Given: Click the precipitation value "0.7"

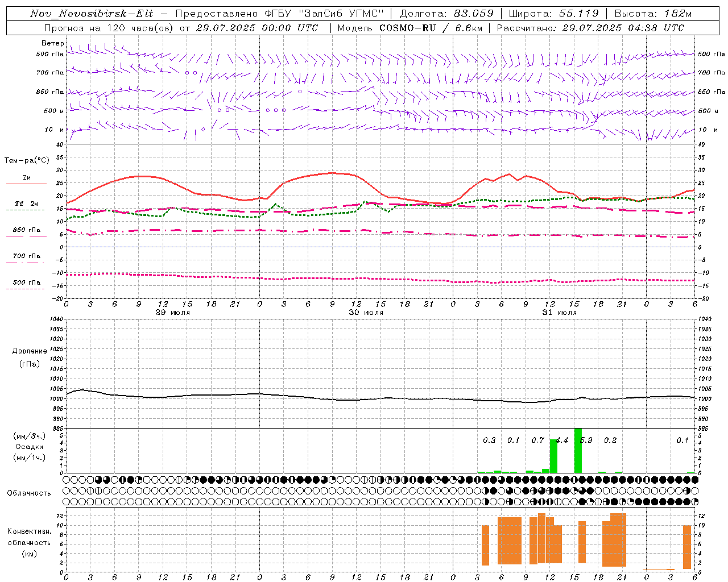Looking at the screenshot, I should point(537,440).
